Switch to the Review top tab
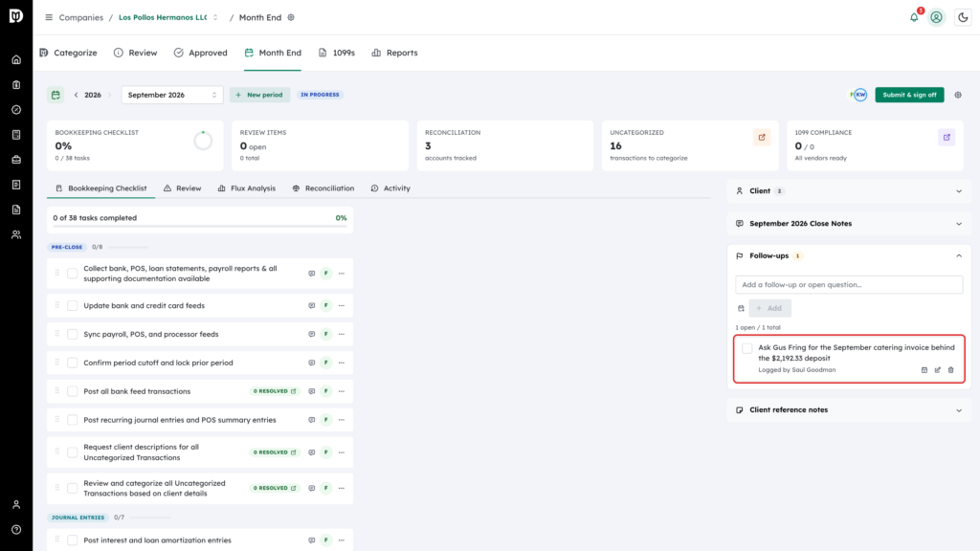The image size is (980, 551). [136, 54]
